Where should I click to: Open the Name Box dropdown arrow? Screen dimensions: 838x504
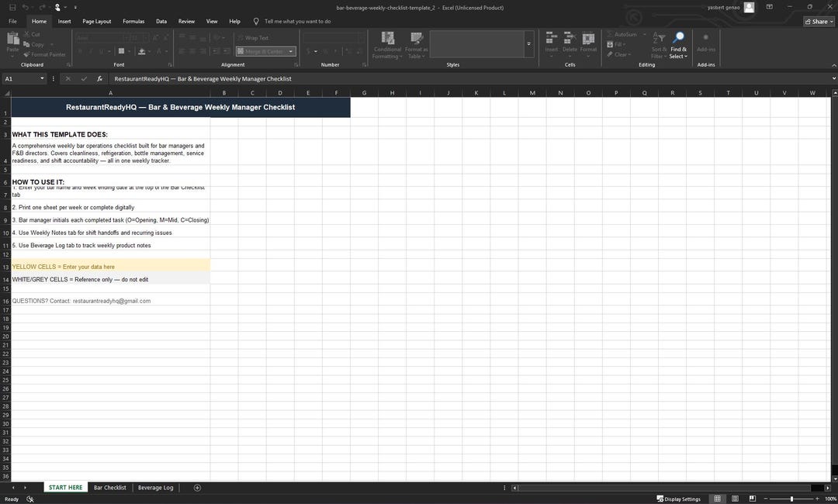pos(42,78)
